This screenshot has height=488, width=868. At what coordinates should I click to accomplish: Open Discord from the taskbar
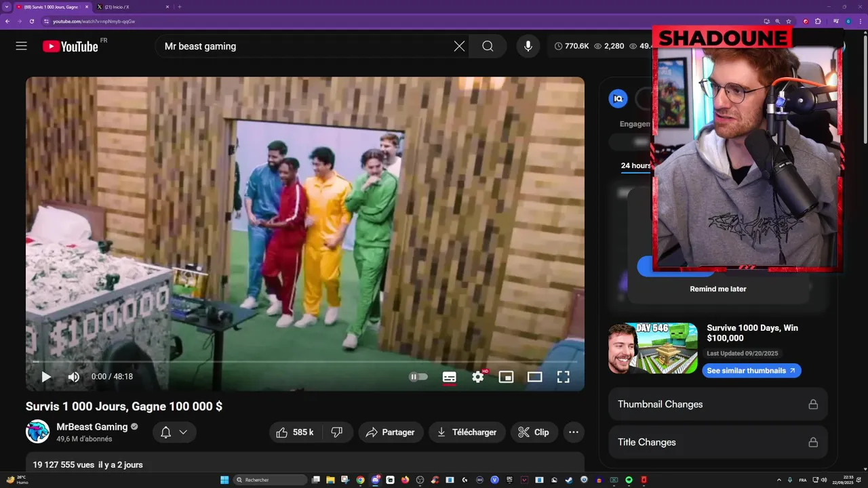coord(375,480)
